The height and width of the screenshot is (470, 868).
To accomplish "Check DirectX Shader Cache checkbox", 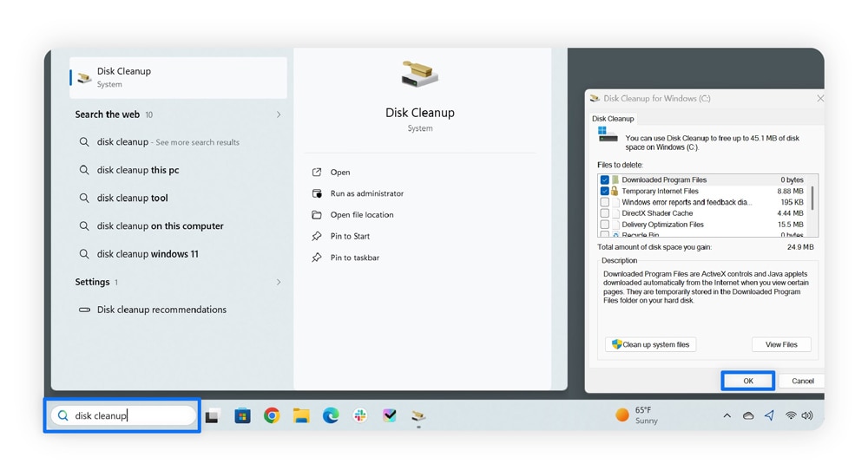I will pos(604,213).
